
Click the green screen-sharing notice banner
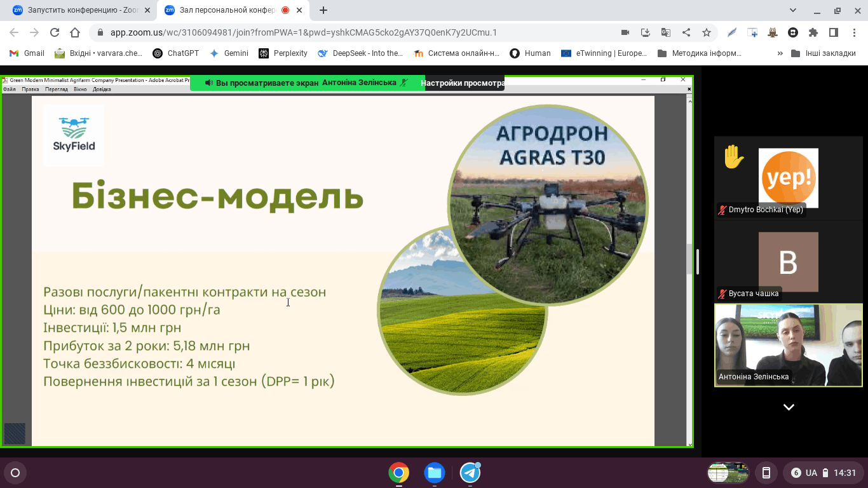pos(308,83)
